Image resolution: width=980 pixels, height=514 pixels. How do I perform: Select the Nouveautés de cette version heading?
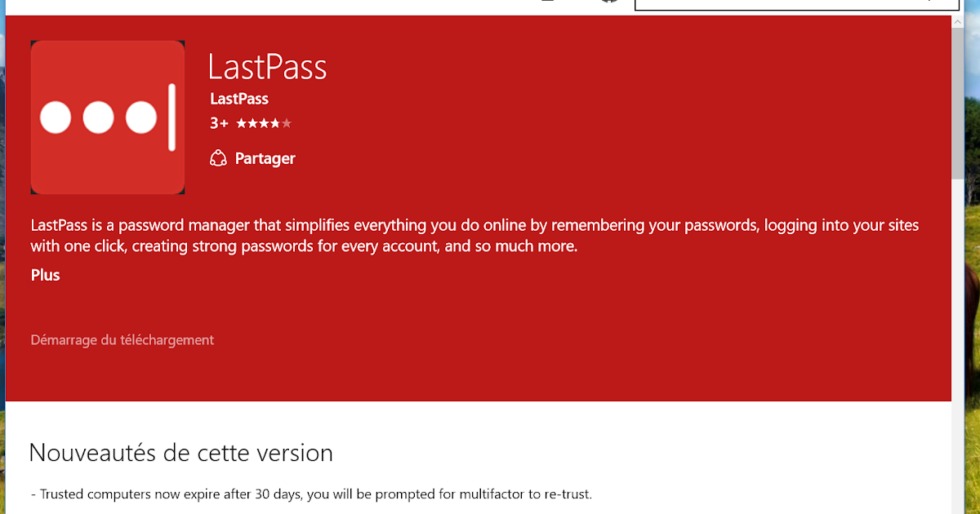[x=180, y=452]
